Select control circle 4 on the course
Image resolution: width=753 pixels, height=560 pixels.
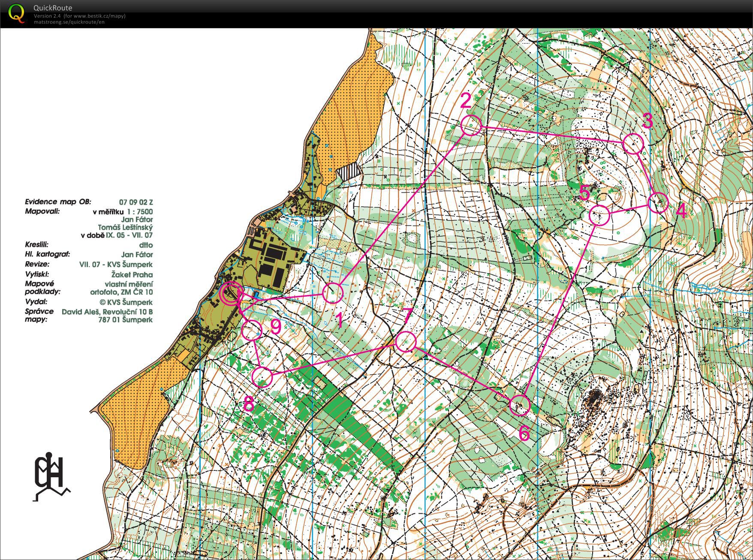click(658, 202)
